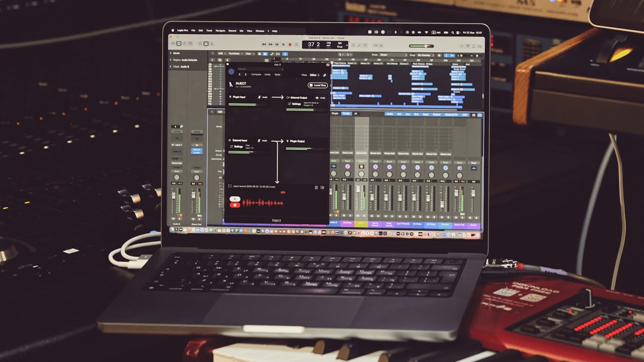644x362 pixels.
Task: Click the Go to Beginning transport button
Action: pyautogui.click(x=277, y=44)
